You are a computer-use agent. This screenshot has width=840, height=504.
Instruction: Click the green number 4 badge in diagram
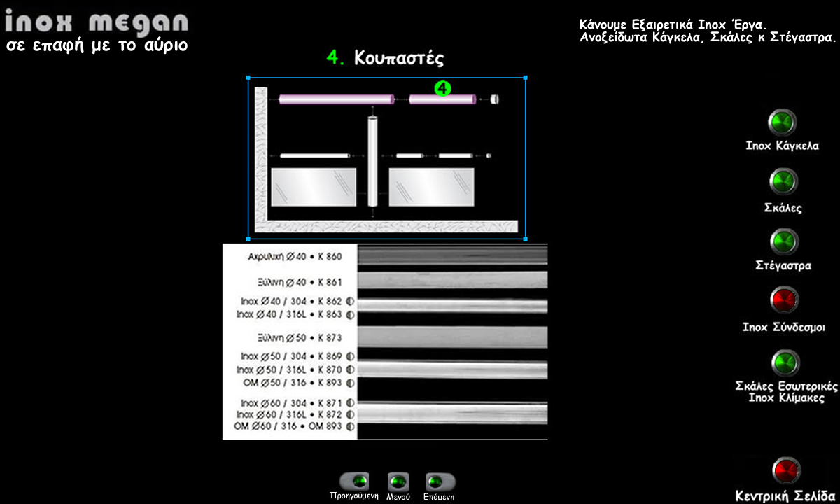[x=442, y=88]
